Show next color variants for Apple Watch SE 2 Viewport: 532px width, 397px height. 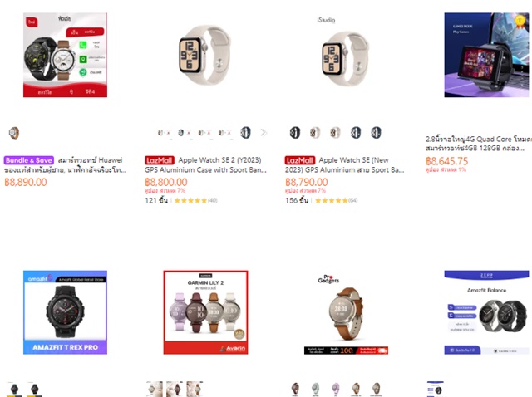264,133
